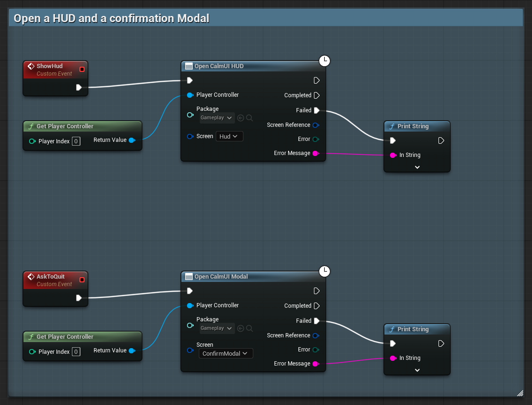Click the ShowHud custom event node icon
532x405 pixels.
[31, 66]
